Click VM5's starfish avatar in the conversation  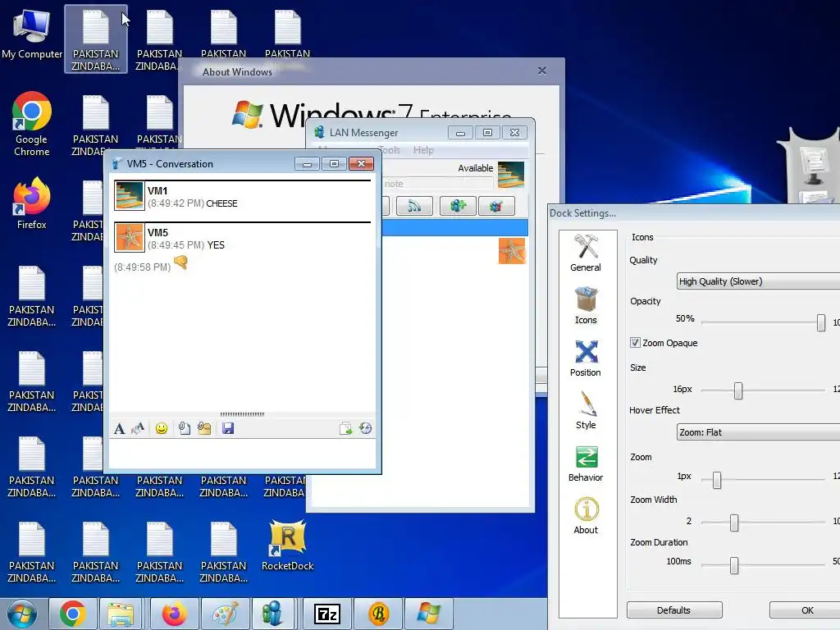pos(129,237)
